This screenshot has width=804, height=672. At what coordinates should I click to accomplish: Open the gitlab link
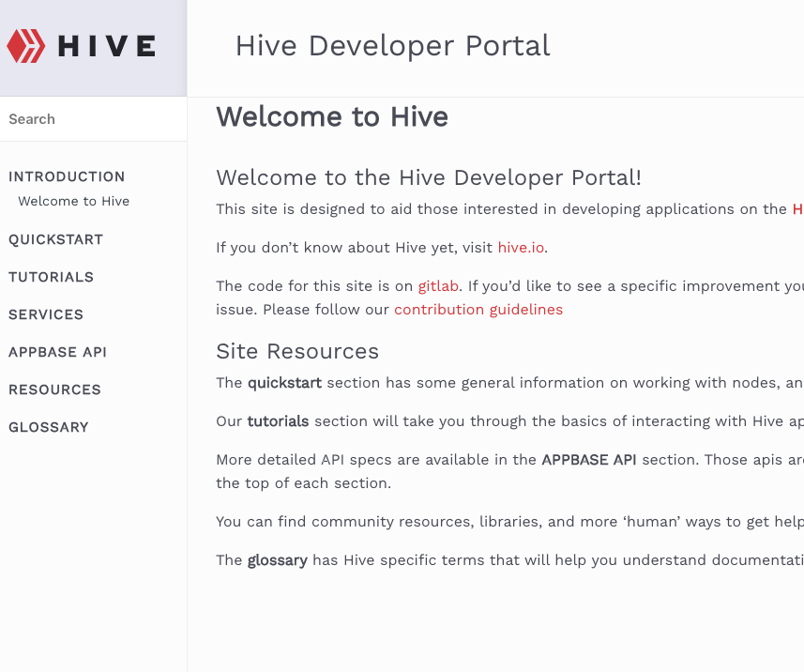438,285
